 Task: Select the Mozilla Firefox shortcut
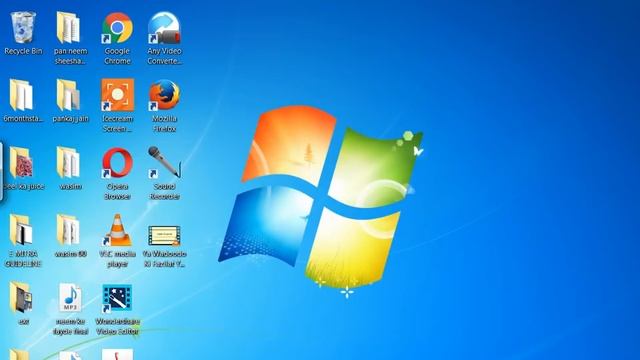(164, 106)
